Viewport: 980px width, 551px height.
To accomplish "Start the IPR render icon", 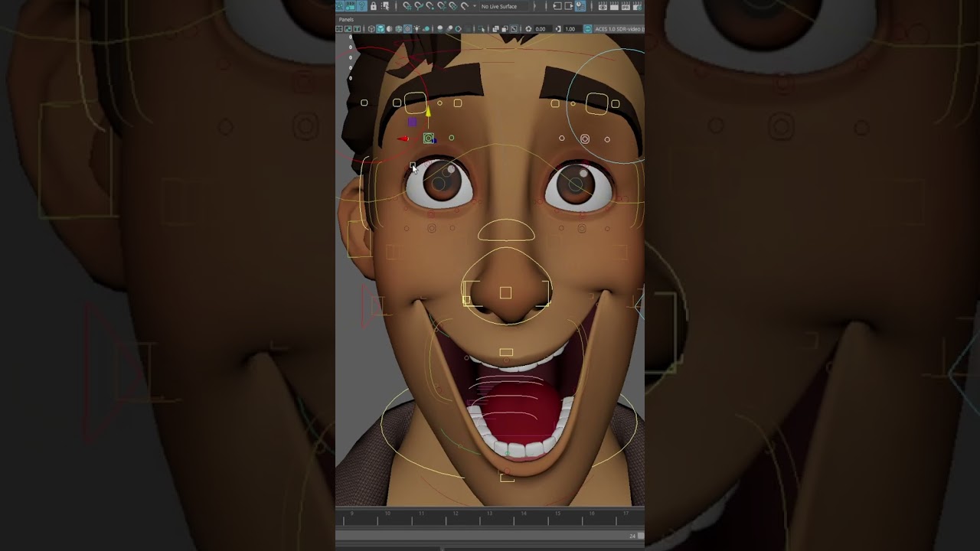I will [626, 6].
